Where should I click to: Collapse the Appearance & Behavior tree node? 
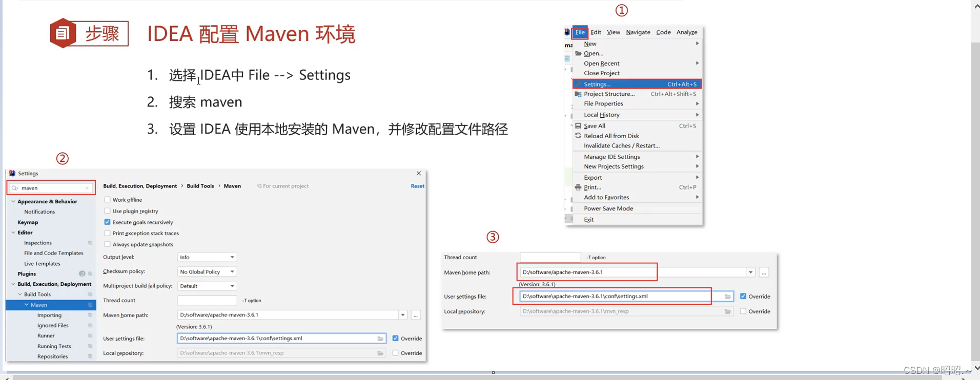pos(13,202)
